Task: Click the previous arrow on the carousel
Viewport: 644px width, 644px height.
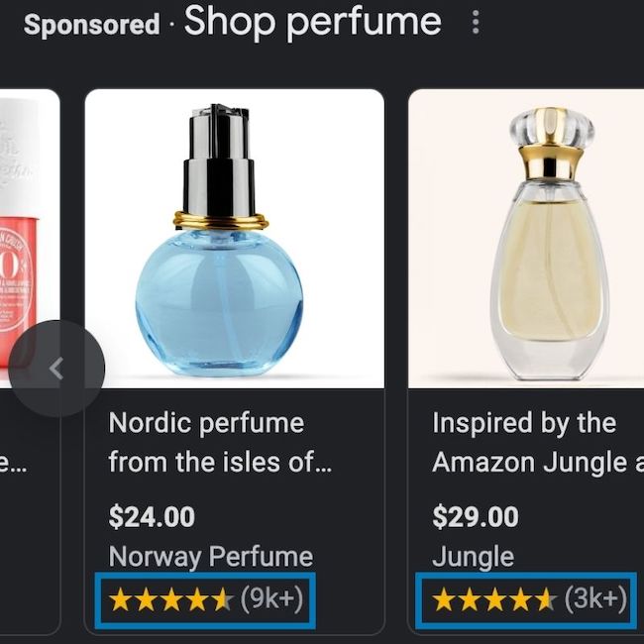Action: (56, 369)
